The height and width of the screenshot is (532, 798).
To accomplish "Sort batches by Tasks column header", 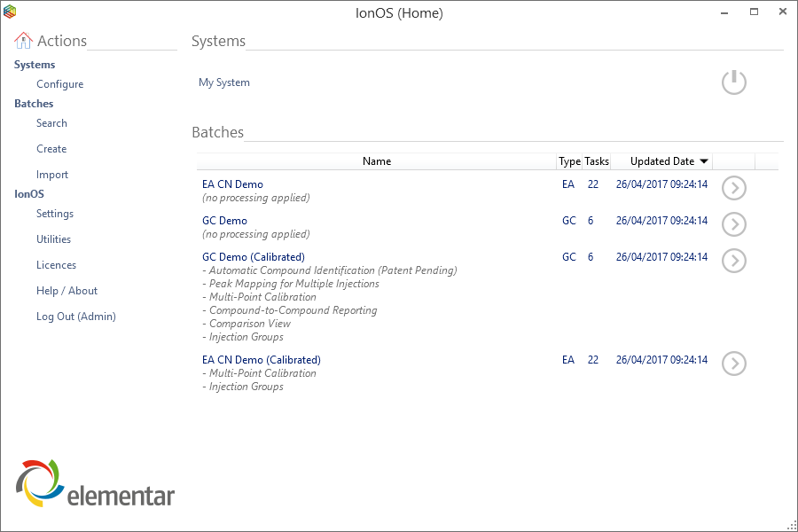I will tap(597, 161).
